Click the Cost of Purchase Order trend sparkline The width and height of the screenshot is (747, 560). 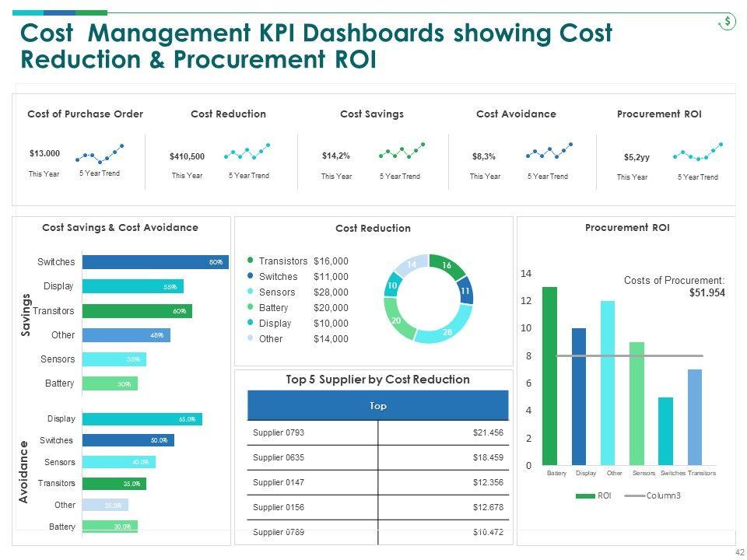click(x=99, y=154)
